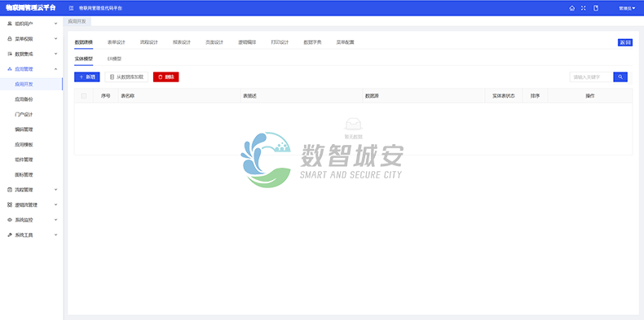The height and width of the screenshot is (320, 644).
Task: Click the 应用开发 page tab at top
Action: pyautogui.click(x=77, y=21)
